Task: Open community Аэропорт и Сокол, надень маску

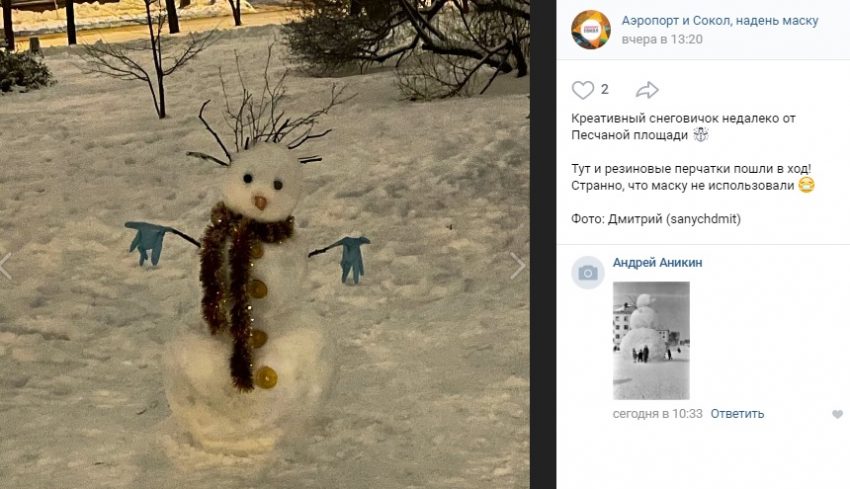Action: (719, 21)
